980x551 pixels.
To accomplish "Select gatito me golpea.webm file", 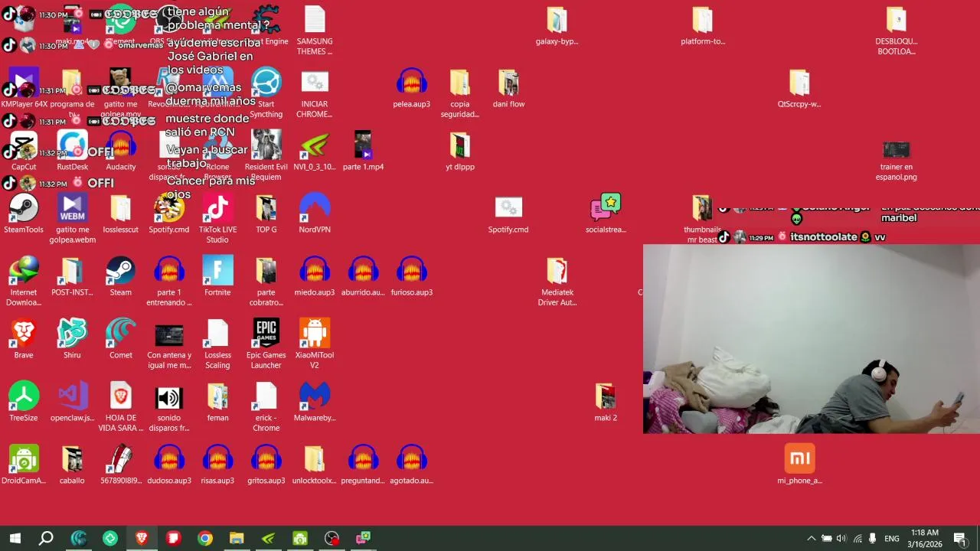I will 72,219.
